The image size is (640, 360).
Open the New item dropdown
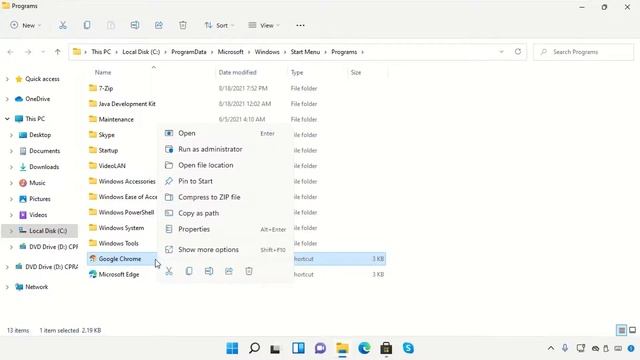[x=25, y=25]
